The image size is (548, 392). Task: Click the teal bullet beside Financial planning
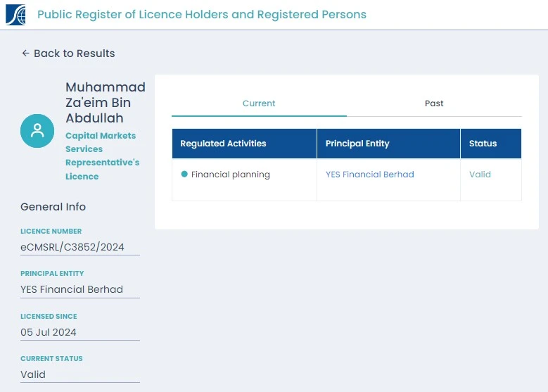184,174
